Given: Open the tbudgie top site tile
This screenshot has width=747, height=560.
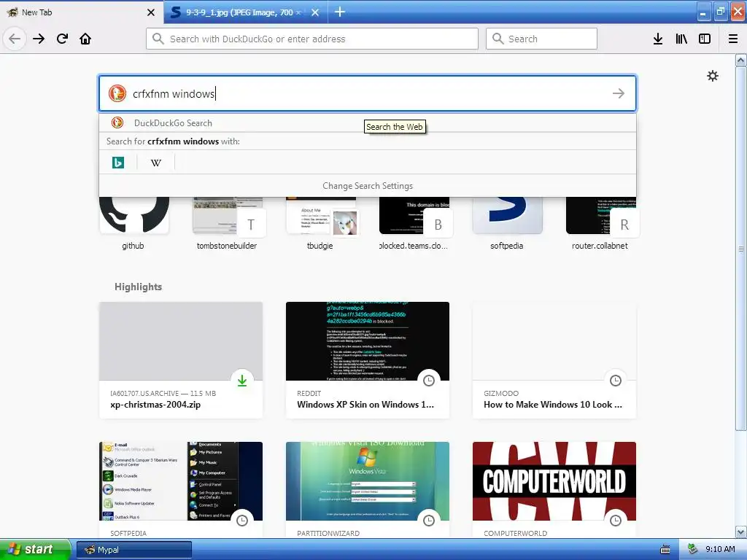Looking at the screenshot, I should coord(320,224).
